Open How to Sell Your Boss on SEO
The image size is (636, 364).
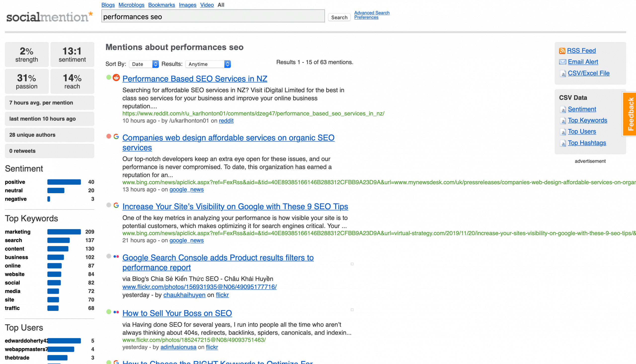point(177,313)
